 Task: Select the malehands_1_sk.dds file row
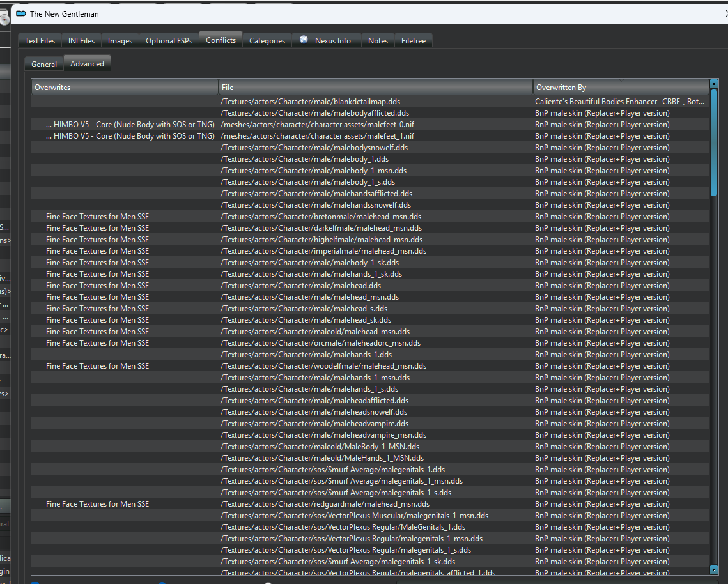pyautogui.click(x=370, y=274)
